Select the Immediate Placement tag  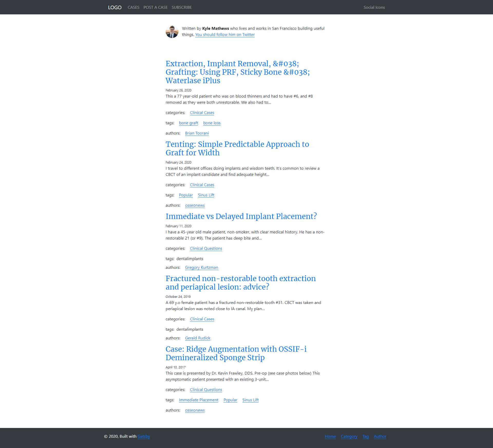(x=198, y=400)
